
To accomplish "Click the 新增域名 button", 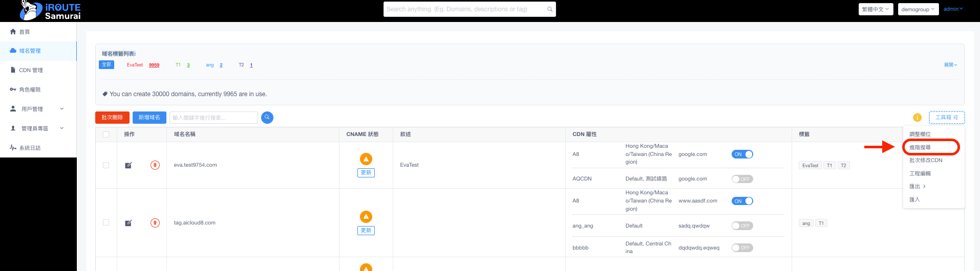I will (x=149, y=118).
